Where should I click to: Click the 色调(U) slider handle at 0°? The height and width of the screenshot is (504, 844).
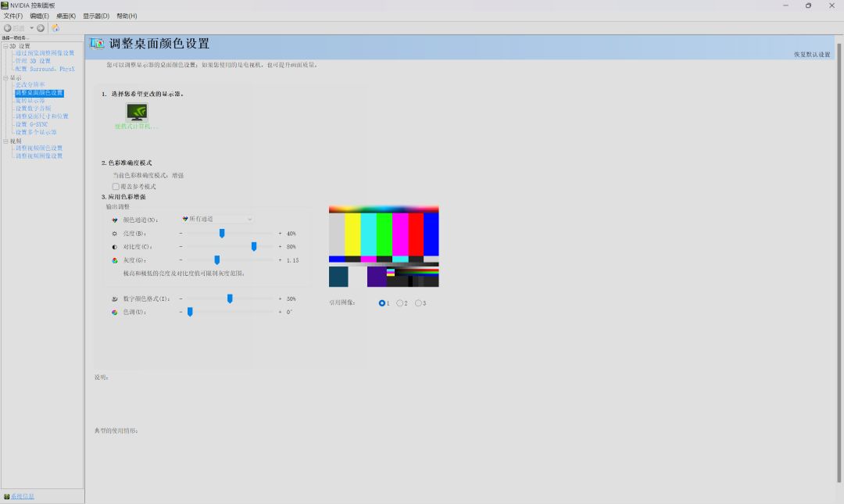190,312
